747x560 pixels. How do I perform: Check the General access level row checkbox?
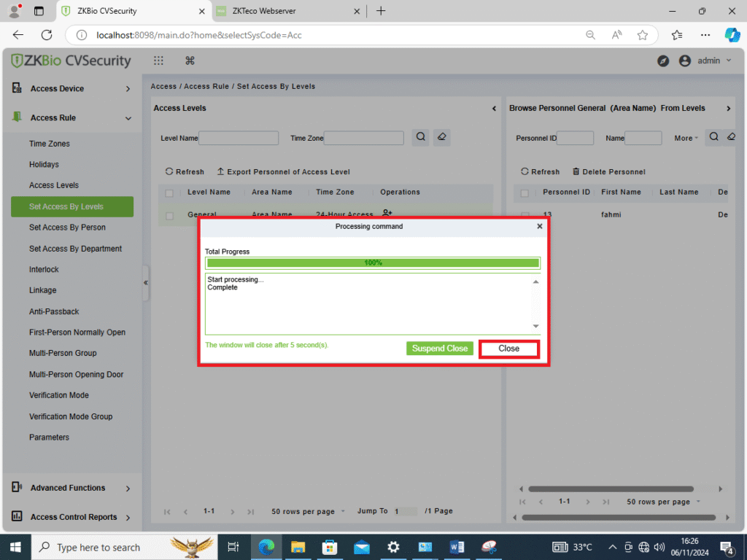pyautogui.click(x=169, y=215)
